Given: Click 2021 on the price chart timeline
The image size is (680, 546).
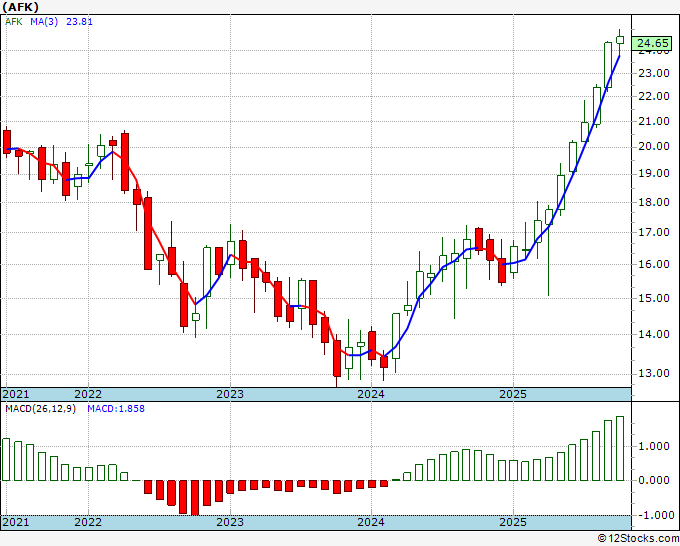Looking at the screenshot, I should (x=16, y=394).
